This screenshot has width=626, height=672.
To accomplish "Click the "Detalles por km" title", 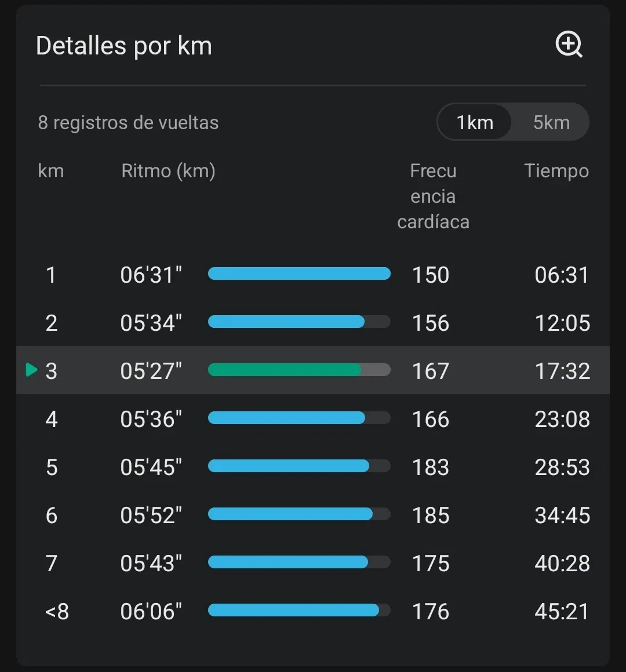I will click(x=124, y=46).
